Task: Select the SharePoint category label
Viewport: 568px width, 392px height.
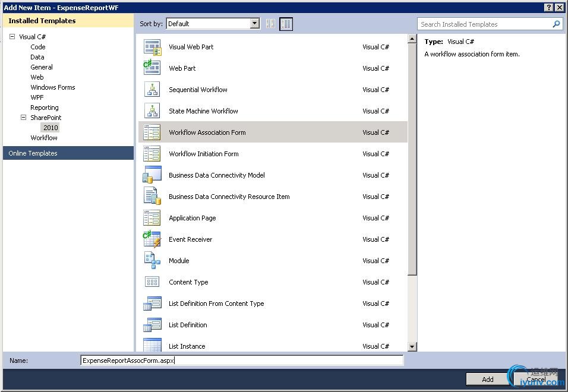Action: click(46, 118)
